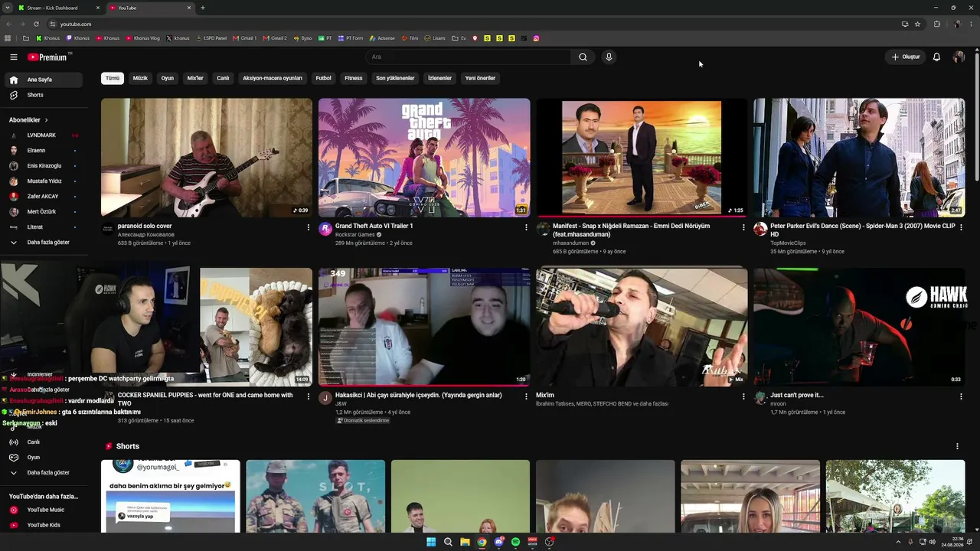980x551 pixels.
Task: Play the Grand Theft Auto VI thumbnail
Action: point(424,158)
